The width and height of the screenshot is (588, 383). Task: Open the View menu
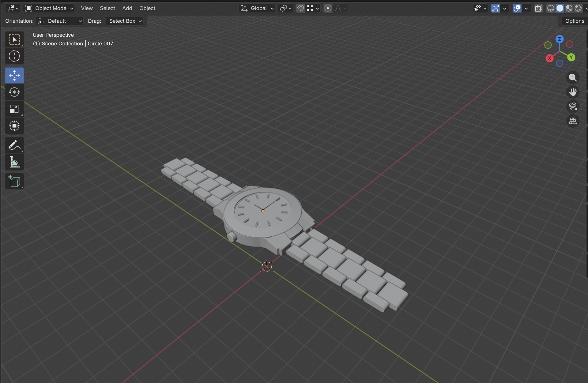point(87,8)
